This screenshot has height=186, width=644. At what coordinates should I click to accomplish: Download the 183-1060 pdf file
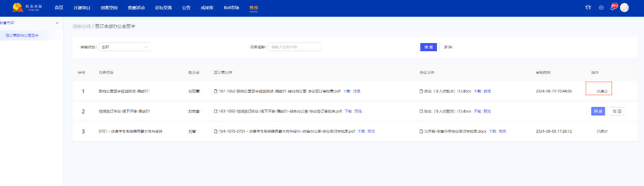(x=348, y=111)
